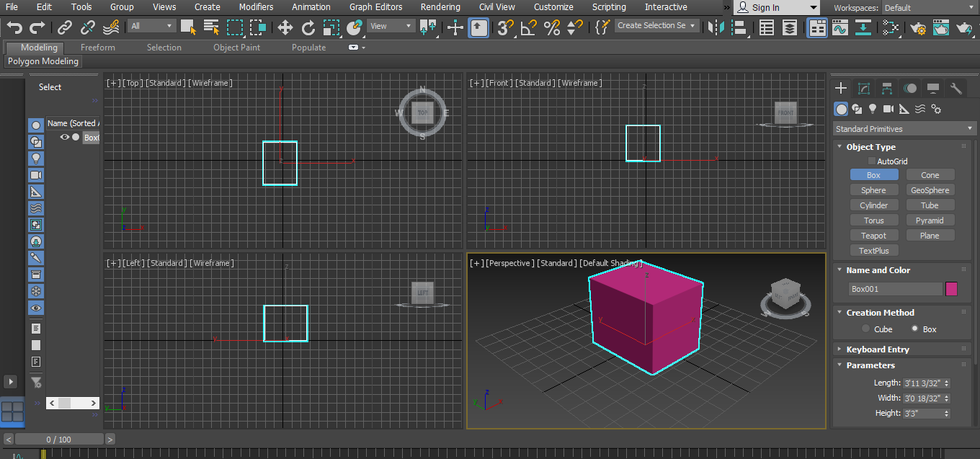Open the Modifiers menu
This screenshot has width=980, height=459.
click(257, 7)
